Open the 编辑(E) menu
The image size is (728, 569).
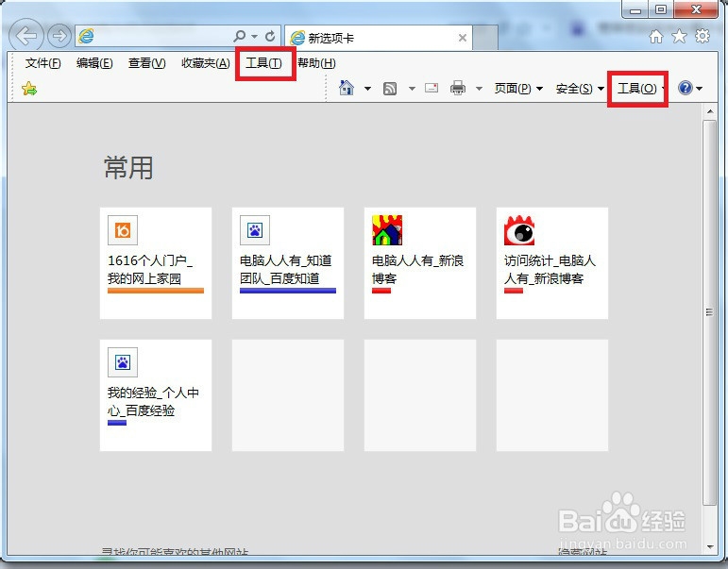tap(94, 62)
